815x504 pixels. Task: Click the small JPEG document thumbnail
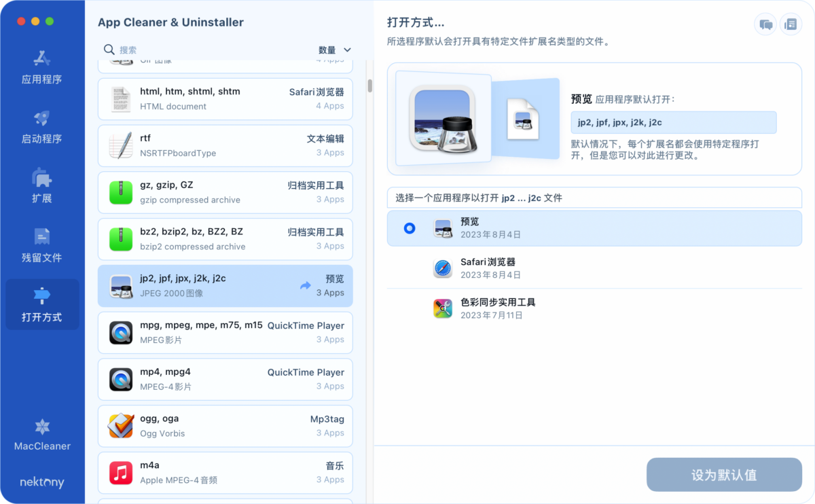pyautogui.click(x=523, y=119)
